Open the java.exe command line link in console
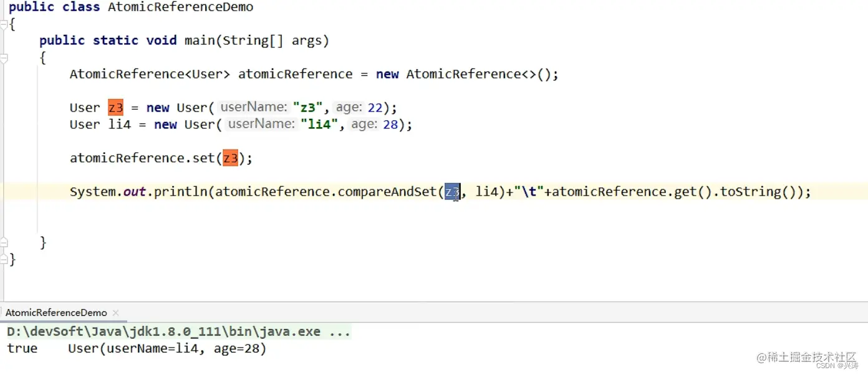868x375 pixels. click(x=178, y=332)
